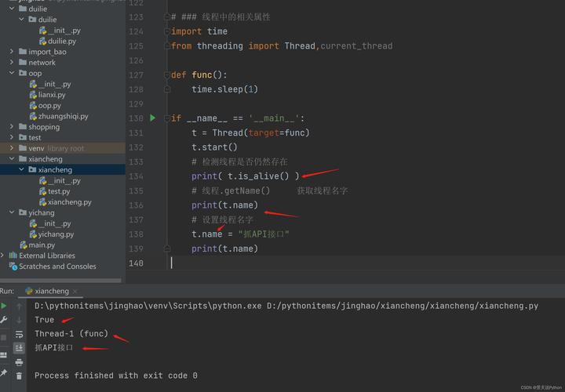Click Python icon of yichang.py
The width and height of the screenshot is (565, 392).
pyautogui.click(x=33, y=234)
